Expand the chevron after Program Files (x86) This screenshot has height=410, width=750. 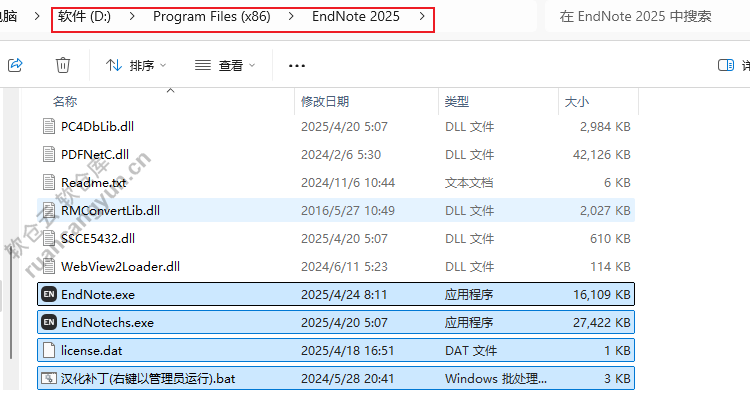(291, 17)
